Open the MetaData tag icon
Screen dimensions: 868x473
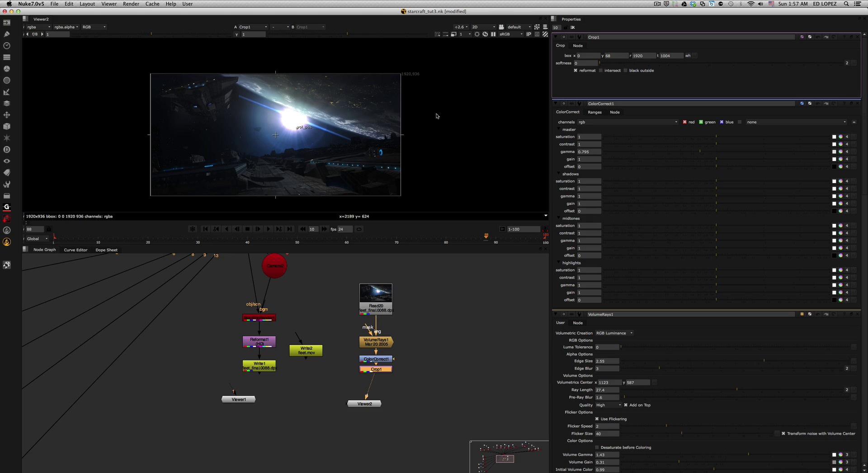coord(7,173)
